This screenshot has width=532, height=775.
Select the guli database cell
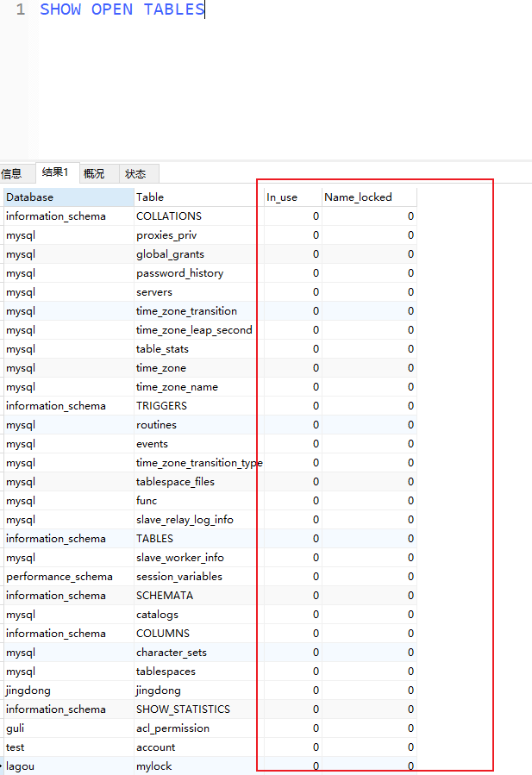(x=69, y=728)
